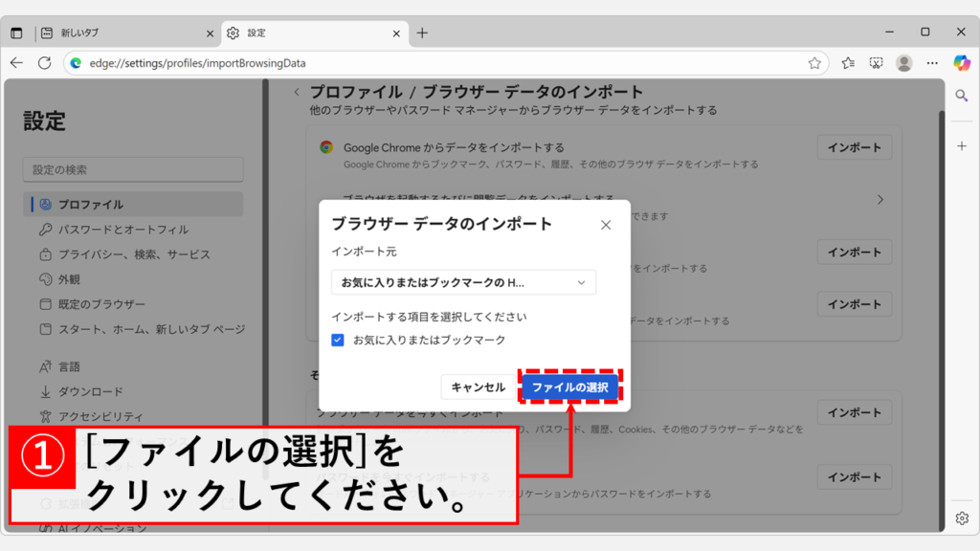Add this page to favorites star
980x551 pixels.
click(x=814, y=63)
